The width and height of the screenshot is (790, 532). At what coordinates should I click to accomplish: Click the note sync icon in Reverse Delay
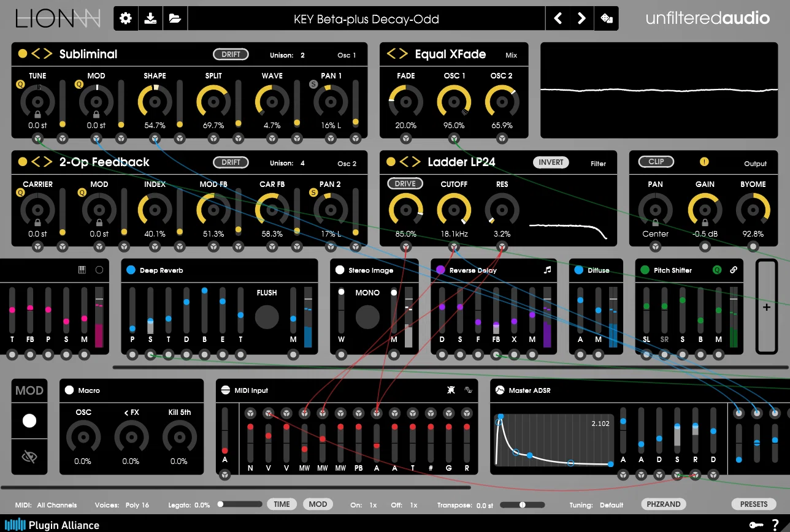(x=548, y=270)
